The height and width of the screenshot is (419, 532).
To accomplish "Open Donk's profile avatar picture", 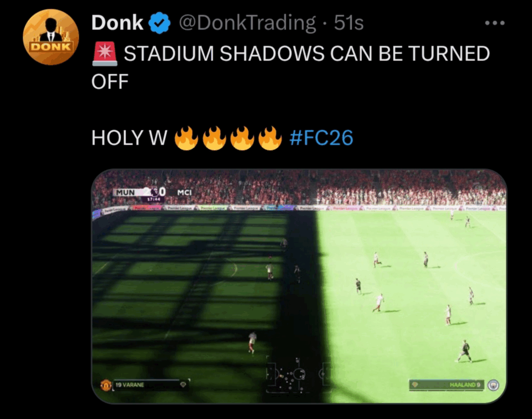I will click(x=51, y=37).
